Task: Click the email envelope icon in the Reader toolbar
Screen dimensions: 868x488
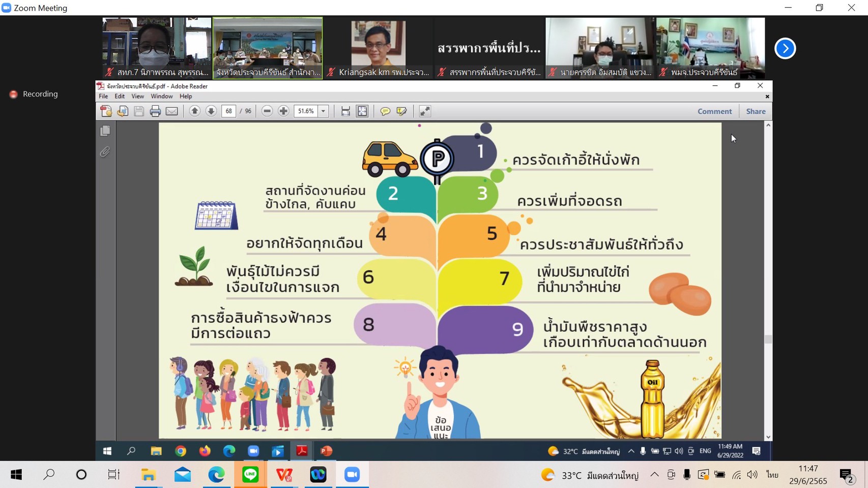Action: 172,111
